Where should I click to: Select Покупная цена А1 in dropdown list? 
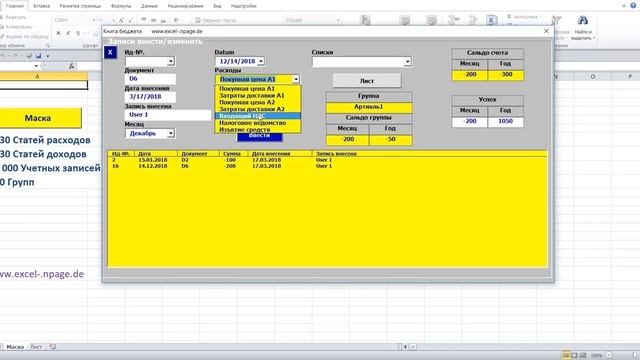coord(258,89)
